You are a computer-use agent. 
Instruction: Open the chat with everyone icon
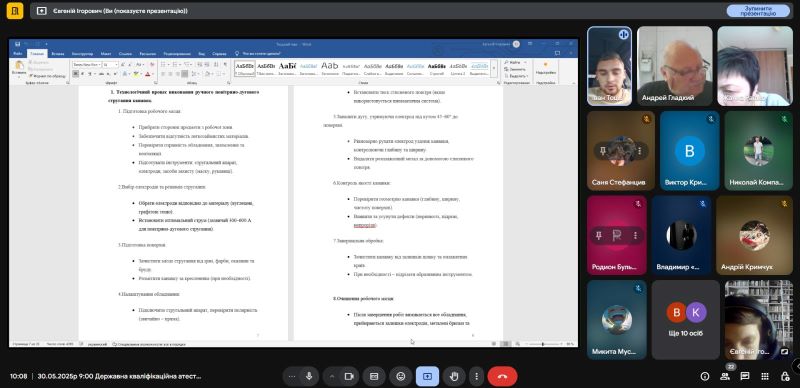tap(745, 376)
